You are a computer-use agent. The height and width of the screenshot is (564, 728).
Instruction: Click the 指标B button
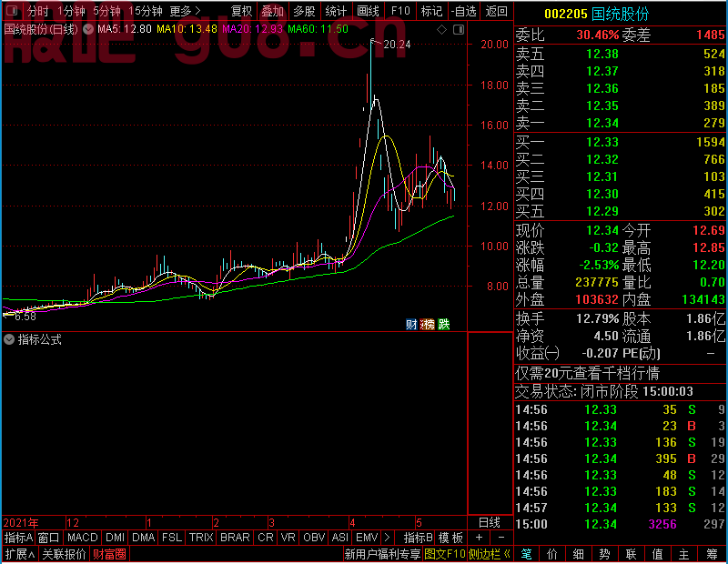(x=419, y=538)
